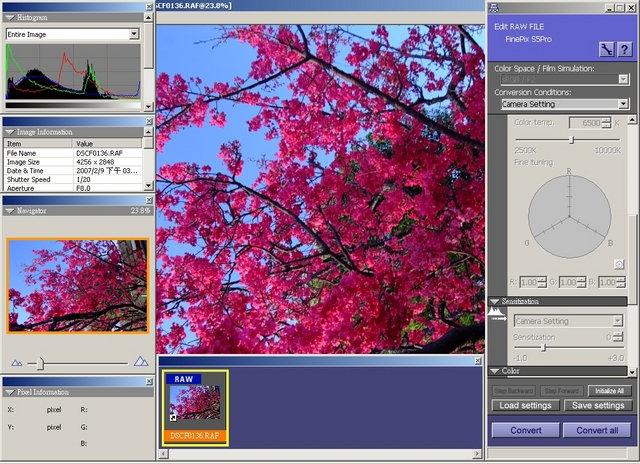Viewport: 640px width, 464px height.
Task: Click the Initialize All button
Action: 609,391
